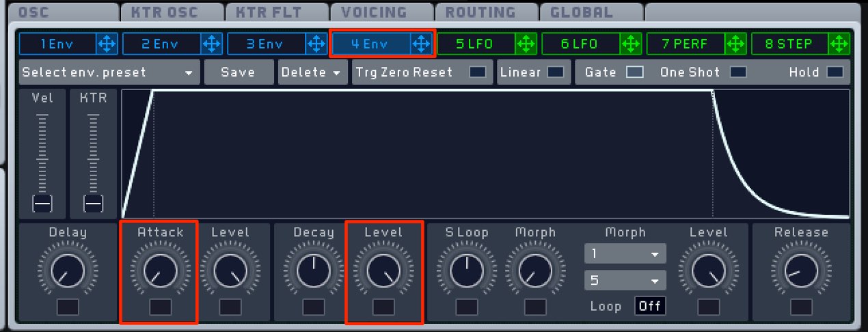Viewport: 868px width, 332px height.
Task: Click the modulation slot box under rightmost Level knob
Action: (708, 307)
